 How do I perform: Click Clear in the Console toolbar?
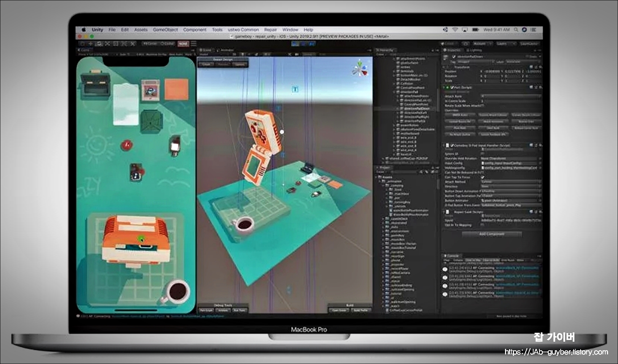(447, 260)
